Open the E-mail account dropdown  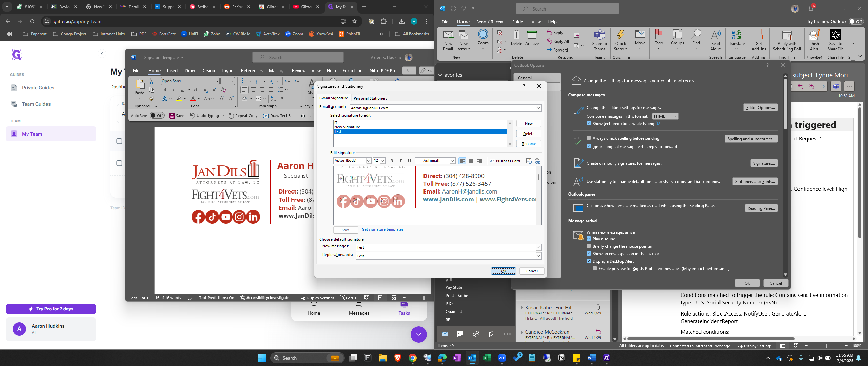[538, 108]
